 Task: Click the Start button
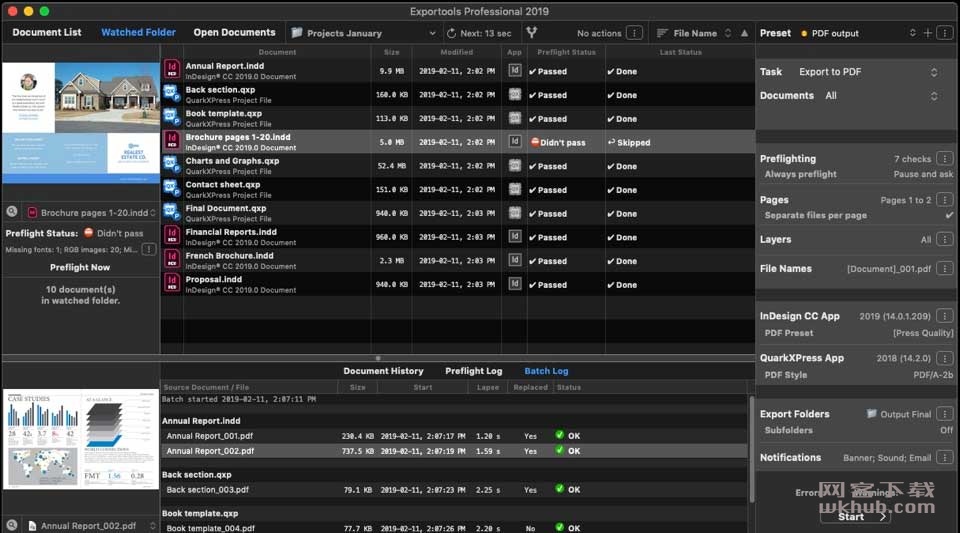[855, 516]
